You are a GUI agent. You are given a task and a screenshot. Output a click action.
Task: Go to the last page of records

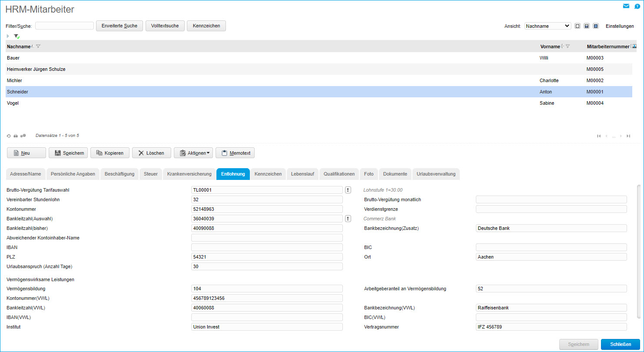coord(628,136)
